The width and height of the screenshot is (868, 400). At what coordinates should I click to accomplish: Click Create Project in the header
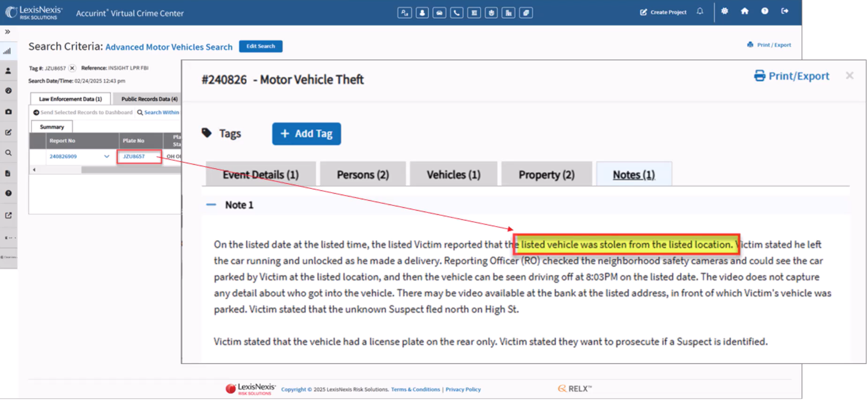point(663,12)
